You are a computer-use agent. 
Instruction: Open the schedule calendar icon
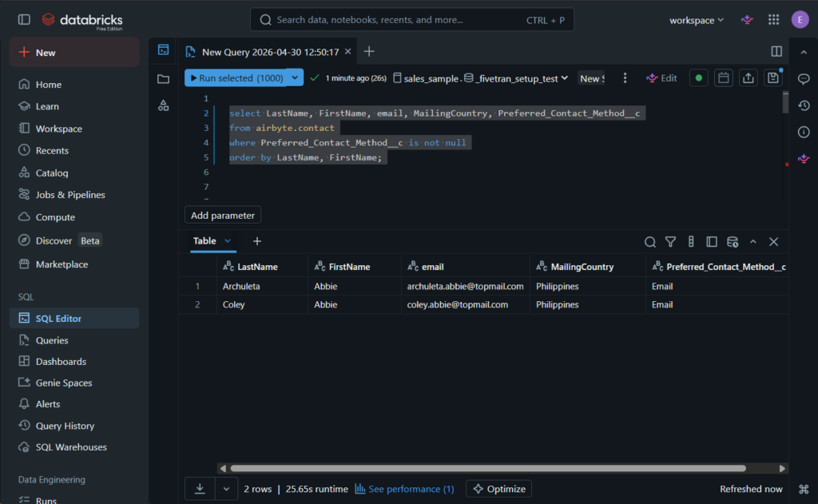tap(724, 78)
